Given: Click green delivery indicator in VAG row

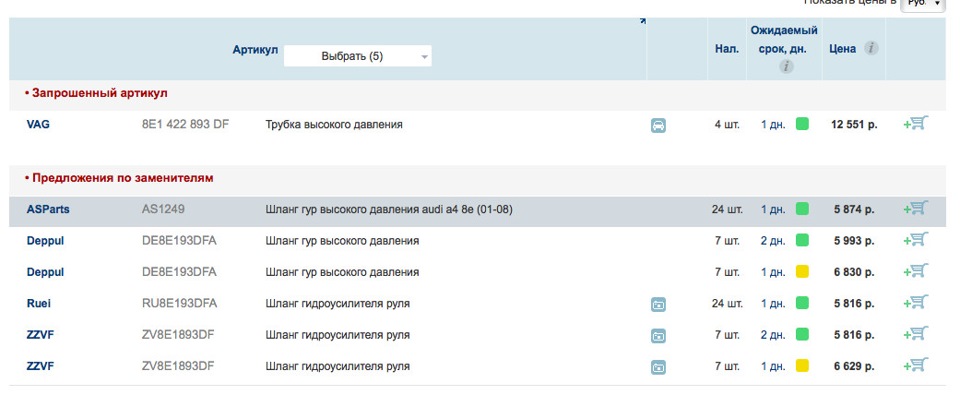Looking at the screenshot, I should [802, 124].
